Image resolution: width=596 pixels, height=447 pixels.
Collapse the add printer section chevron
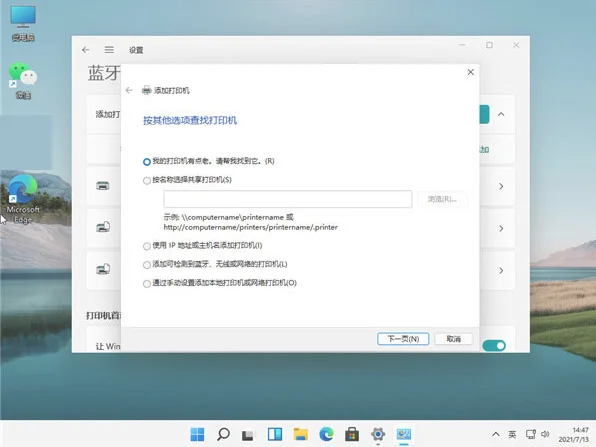[501, 114]
